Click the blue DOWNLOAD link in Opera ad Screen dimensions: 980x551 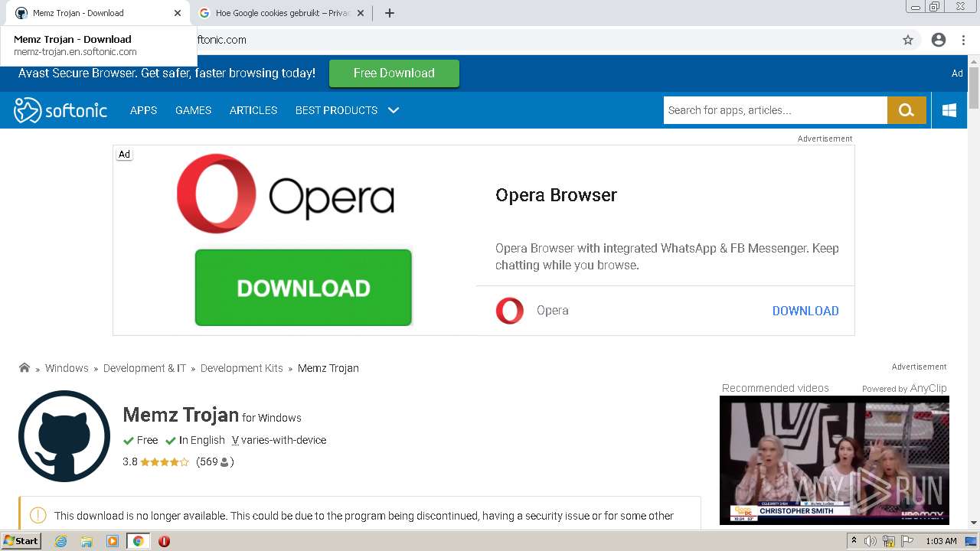[805, 311]
